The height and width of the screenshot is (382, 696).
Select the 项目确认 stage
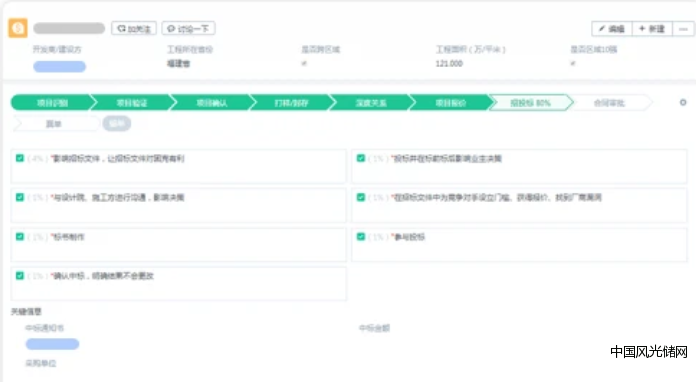(212, 103)
